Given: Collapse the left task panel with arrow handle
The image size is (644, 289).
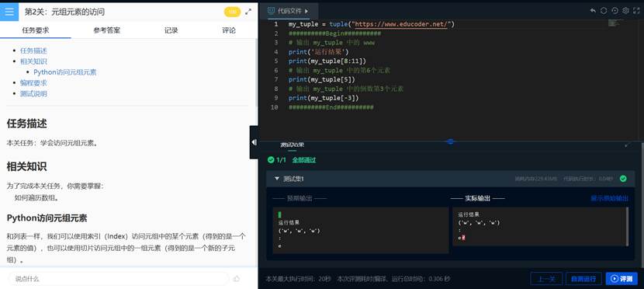Looking at the screenshot, I should pos(254,142).
